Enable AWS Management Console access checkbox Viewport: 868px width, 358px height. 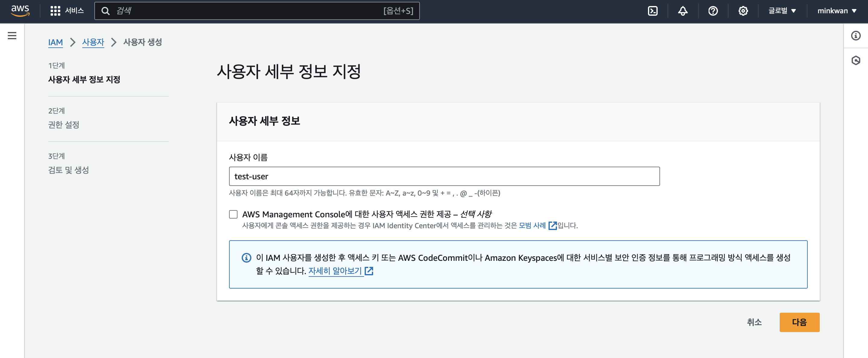coord(233,214)
